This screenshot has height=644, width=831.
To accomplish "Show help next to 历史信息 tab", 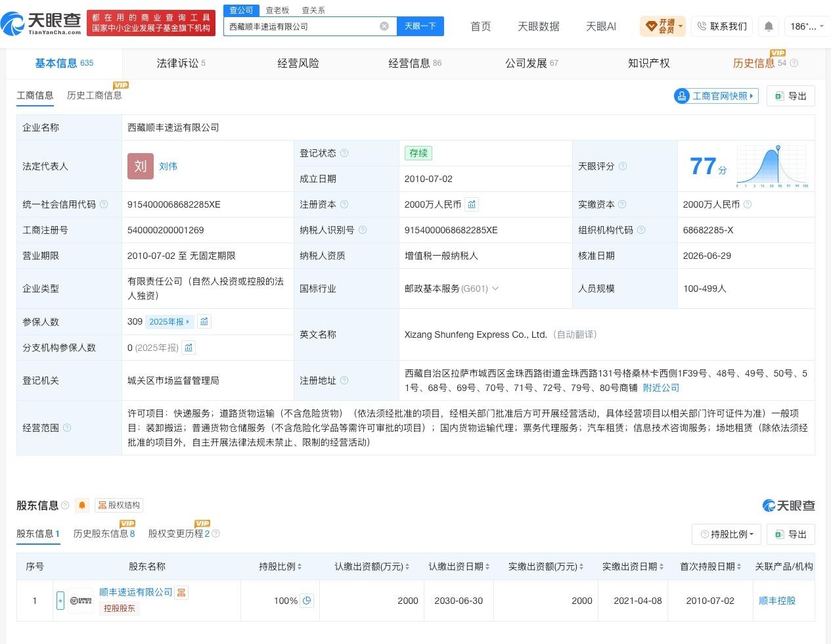I will pos(794,63).
